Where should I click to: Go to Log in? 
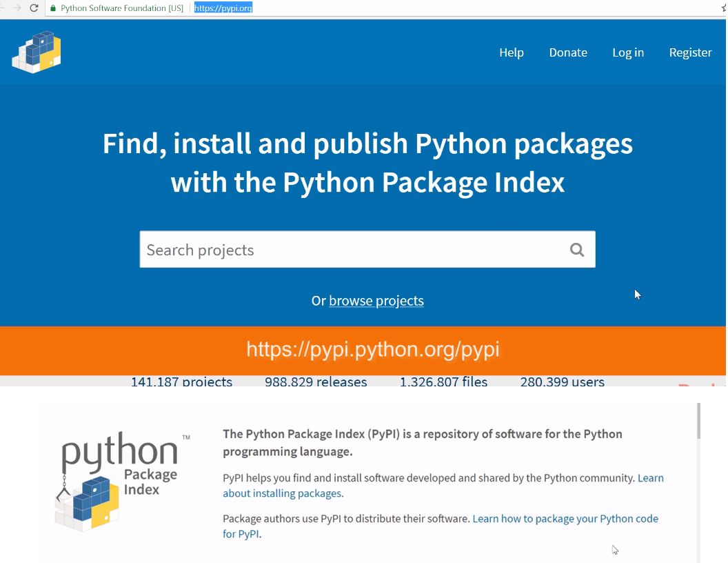point(628,52)
